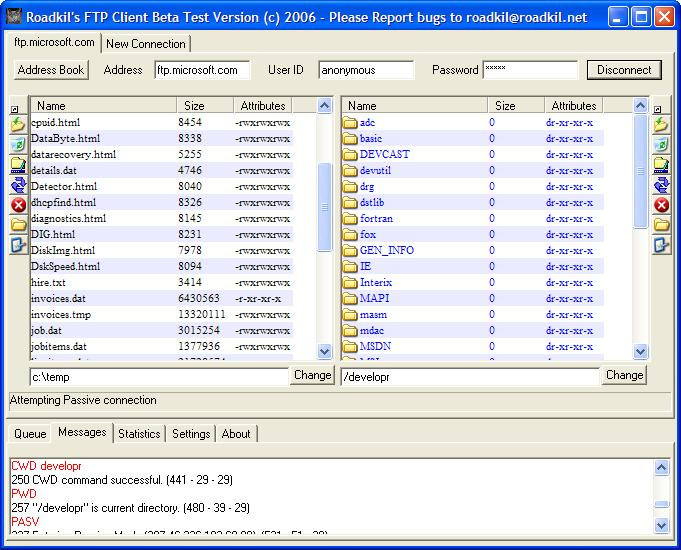
Task: Click the recycle bin icon in local panel
Action: click(x=18, y=145)
